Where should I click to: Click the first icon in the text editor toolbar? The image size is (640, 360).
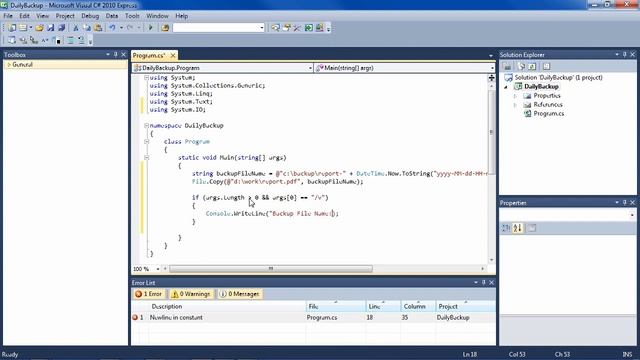point(12,40)
